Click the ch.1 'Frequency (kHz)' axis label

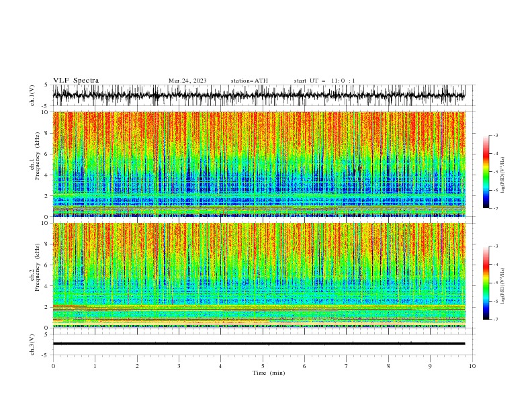[x=37, y=156]
